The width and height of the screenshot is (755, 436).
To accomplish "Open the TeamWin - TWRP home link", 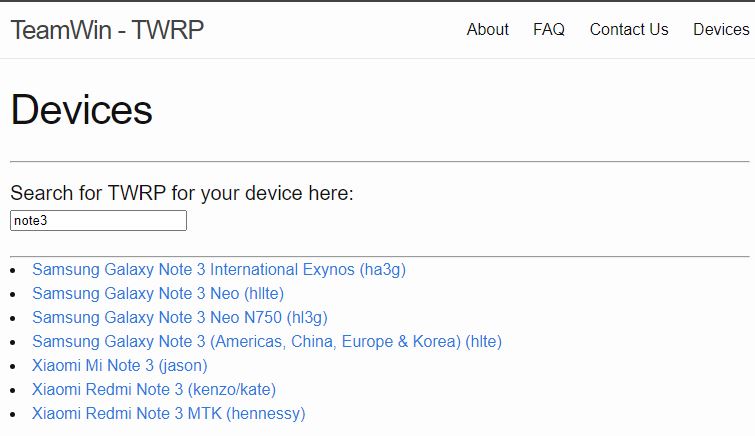I will coord(107,30).
